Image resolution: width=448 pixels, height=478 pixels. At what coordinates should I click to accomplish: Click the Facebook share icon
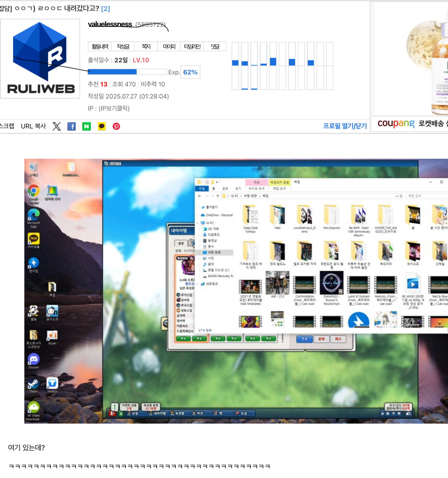point(72,126)
